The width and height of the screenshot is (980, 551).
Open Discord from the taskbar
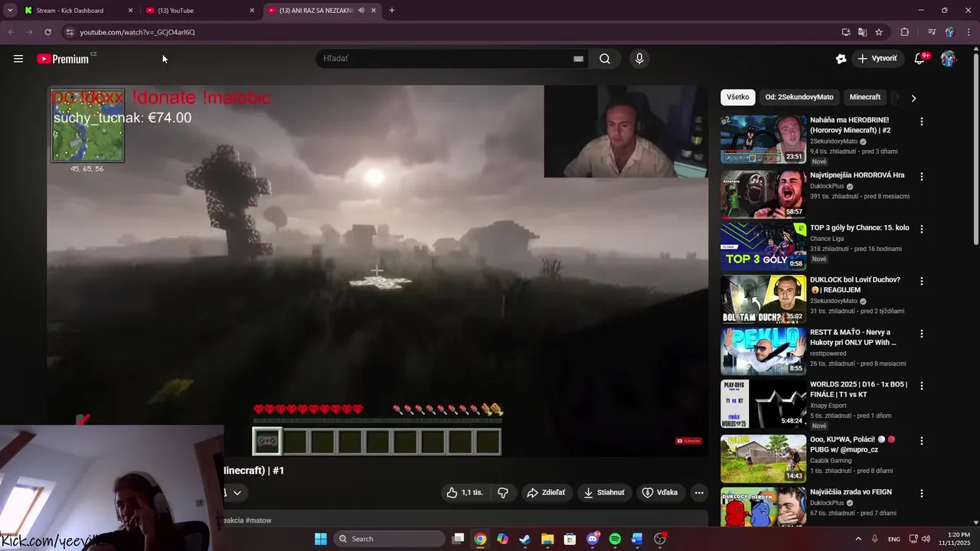[593, 539]
